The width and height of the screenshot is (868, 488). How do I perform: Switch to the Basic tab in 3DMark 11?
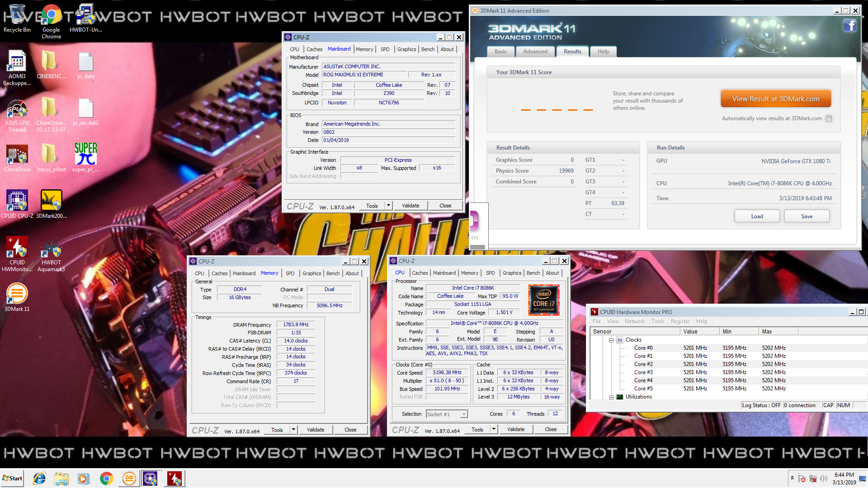pyautogui.click(x=500, y=52)
